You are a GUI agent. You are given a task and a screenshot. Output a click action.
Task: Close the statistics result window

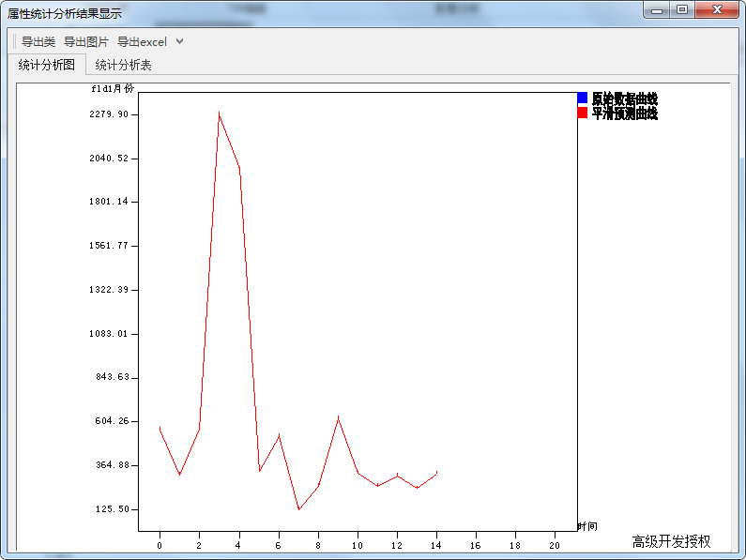pos(718,10)
